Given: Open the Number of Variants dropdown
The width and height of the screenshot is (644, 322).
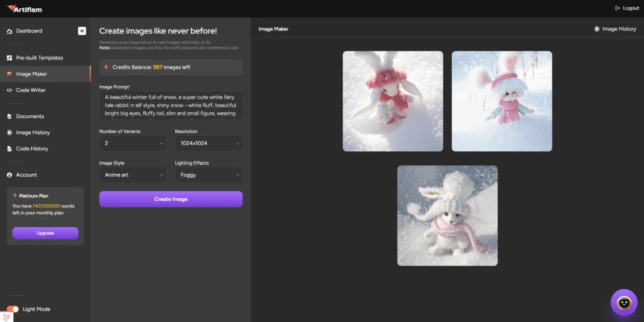Looking at the screenshot, I should 133,143.
